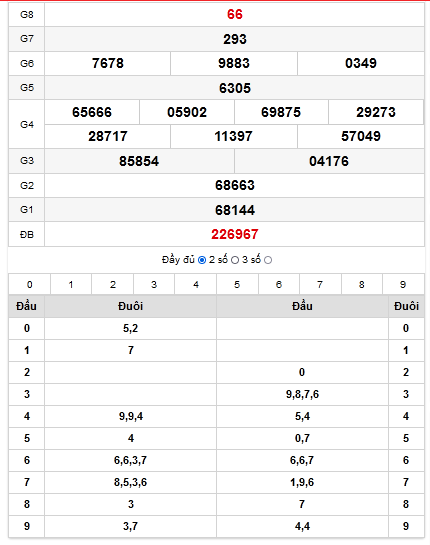The image size is (430, 545).
Task: Select the G2 result 68663
Action: point(235,186)
